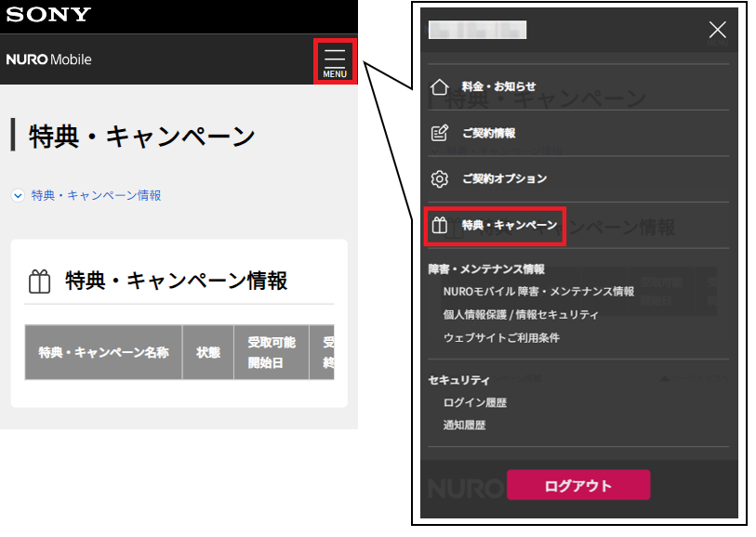756x537 pixels.
Task: Click the blurred account name field
Action: [477, 30]
